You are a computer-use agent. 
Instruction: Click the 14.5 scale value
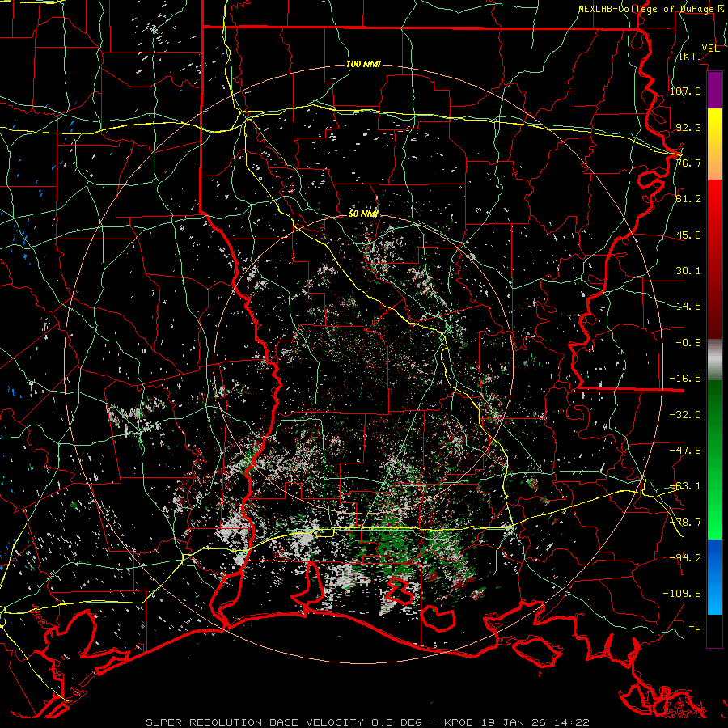(x=688, y=307)
